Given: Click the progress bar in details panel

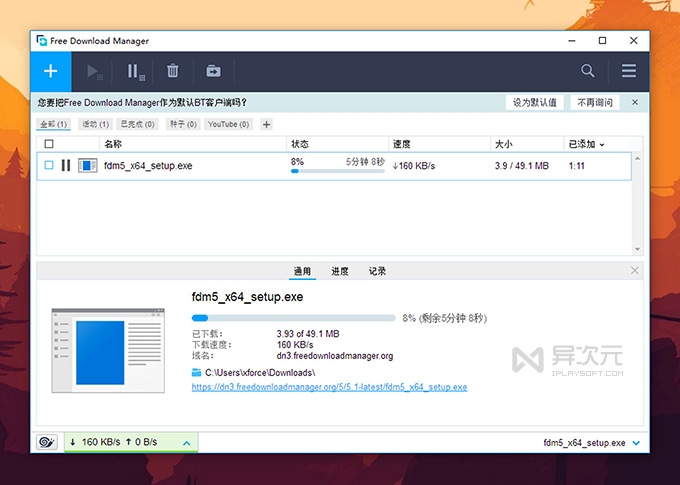Looking at the screenshot, I should (293, 317).
